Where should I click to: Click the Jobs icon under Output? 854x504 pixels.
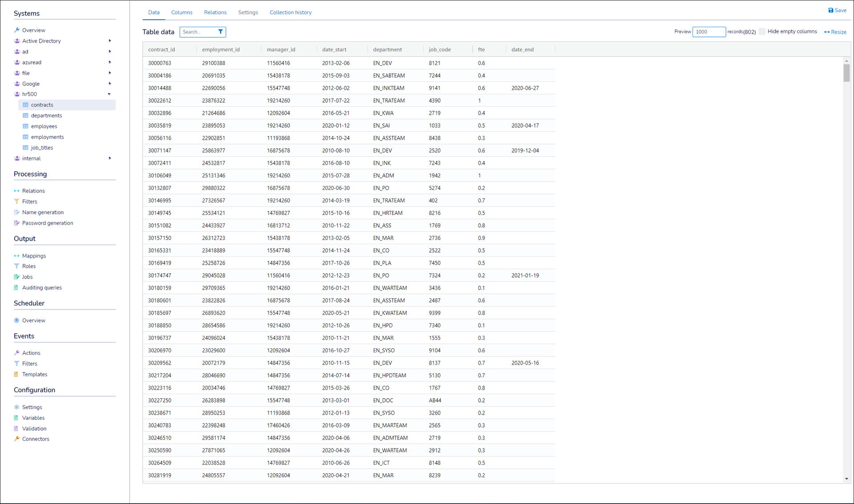[x=16, y=277]
